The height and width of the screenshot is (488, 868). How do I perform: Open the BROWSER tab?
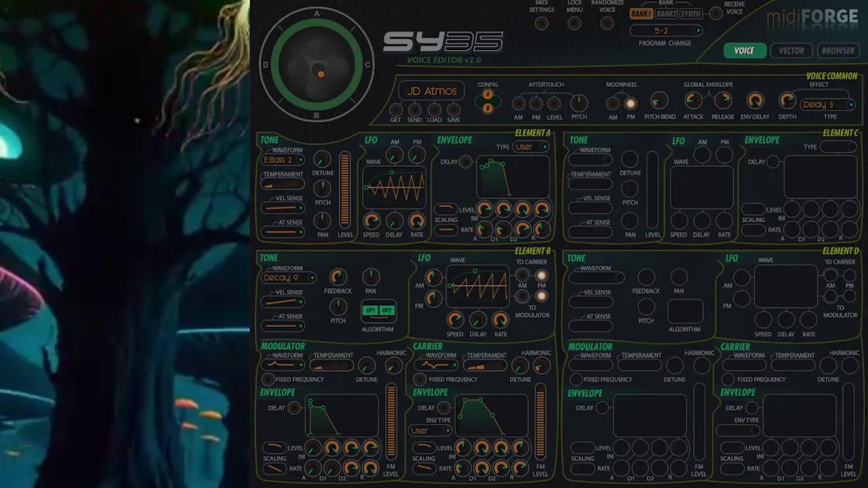tap(838, 51)
